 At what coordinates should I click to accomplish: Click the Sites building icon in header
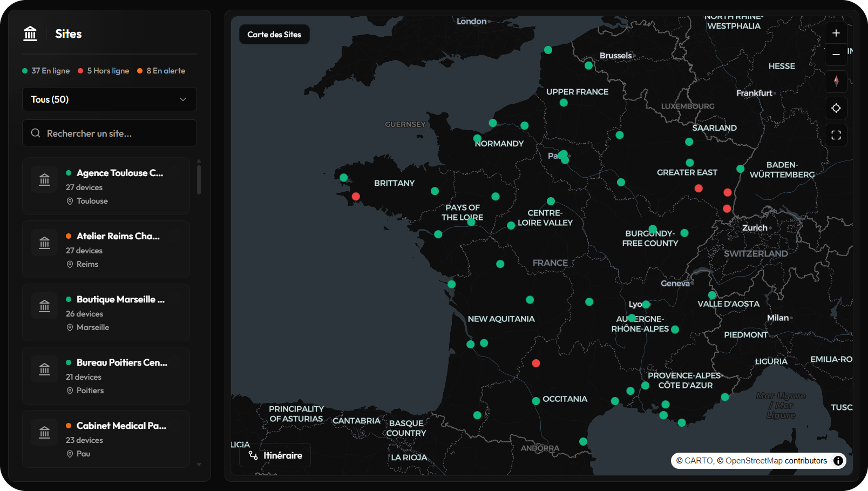pos(30,33)
